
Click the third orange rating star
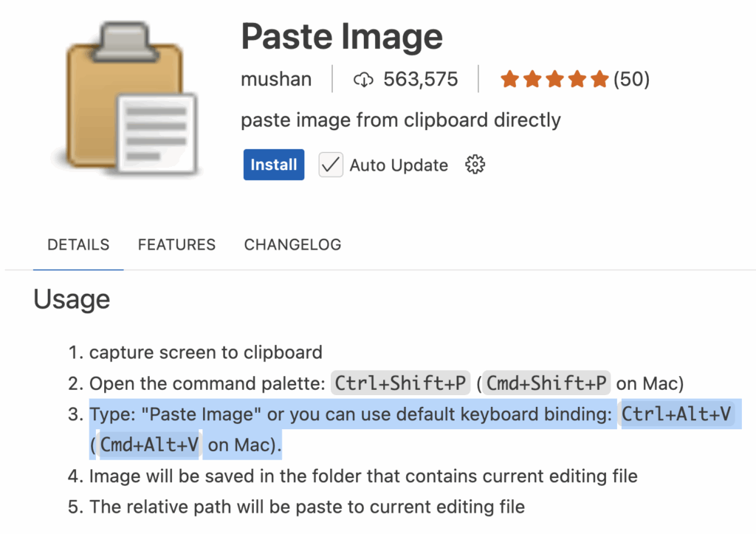click(554, 78)
